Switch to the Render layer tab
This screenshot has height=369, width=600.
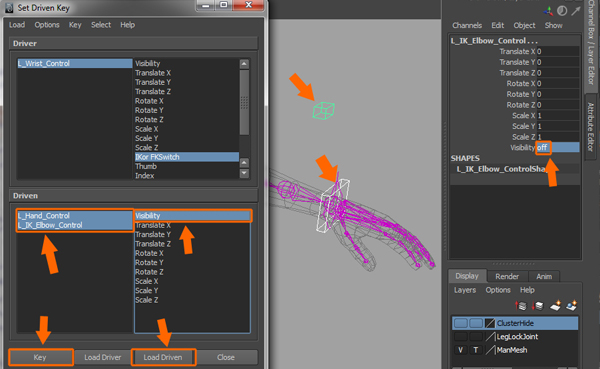pyautogui.click(x=507, y=276)
